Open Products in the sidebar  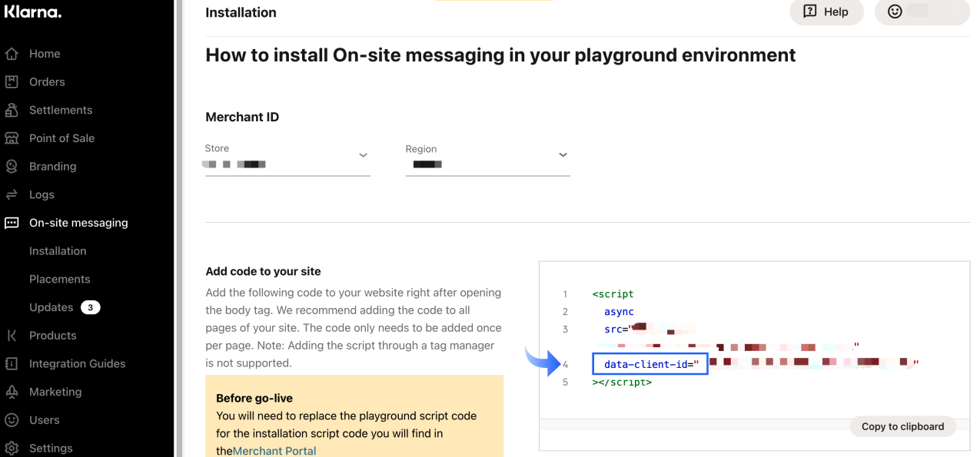click(53, 335)
